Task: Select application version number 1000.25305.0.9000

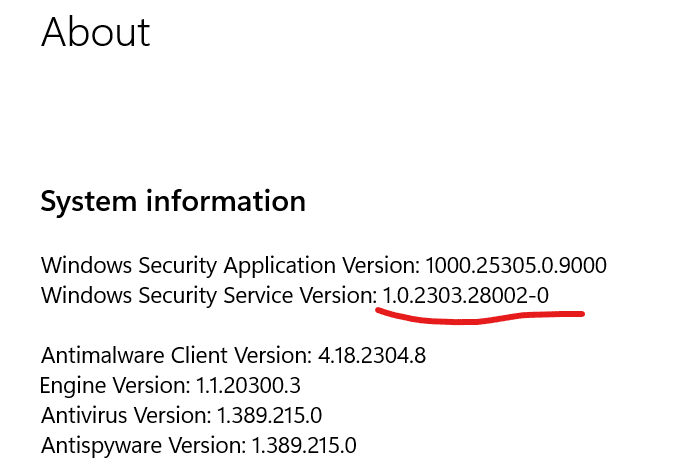Action: click(516, 265)
